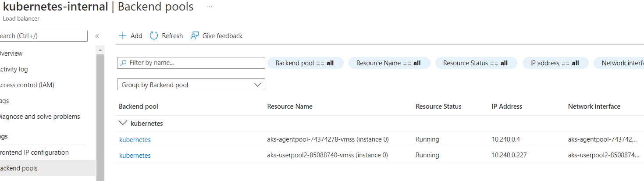Open Activity log in the sidebar

click(x=14, y=69)
